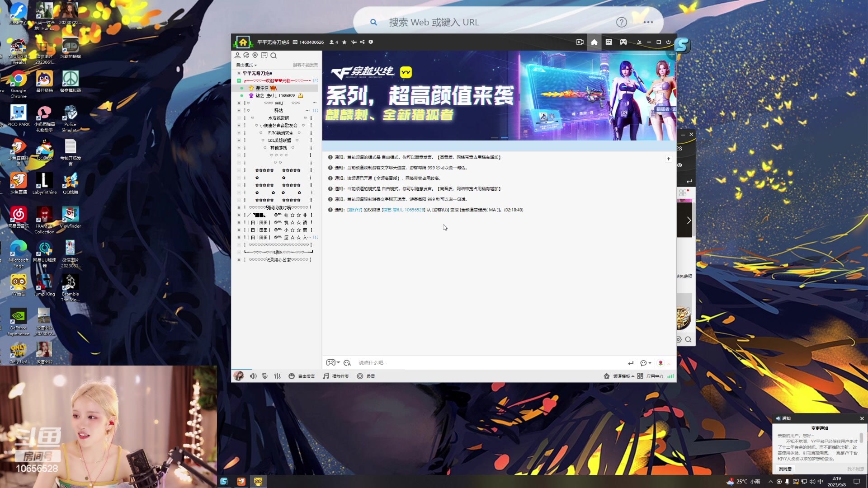Switch to the list view tab icon
This screenshot has height=488, width=868.
click(609, 42)
